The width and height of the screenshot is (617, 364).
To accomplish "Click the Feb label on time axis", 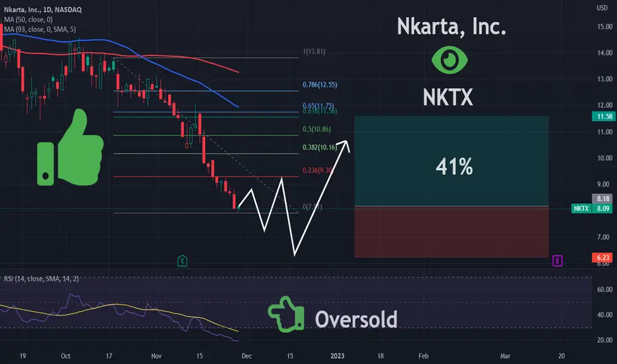I will click(424, 356).
